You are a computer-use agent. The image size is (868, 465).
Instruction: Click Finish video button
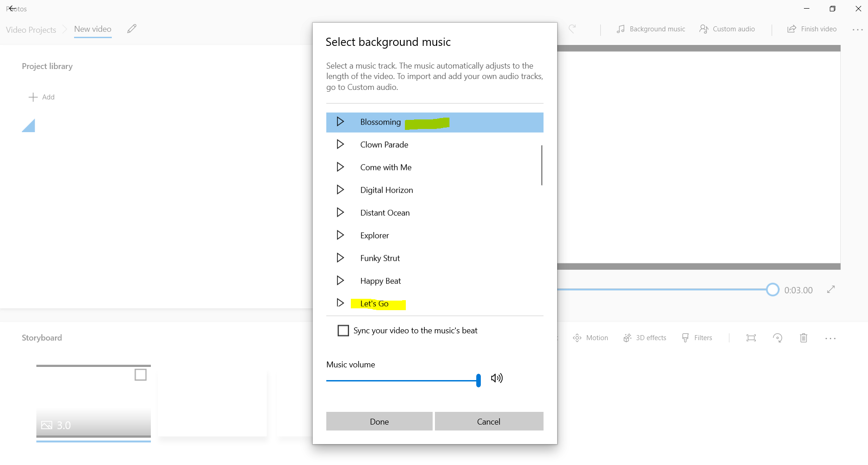click(812, 29)
